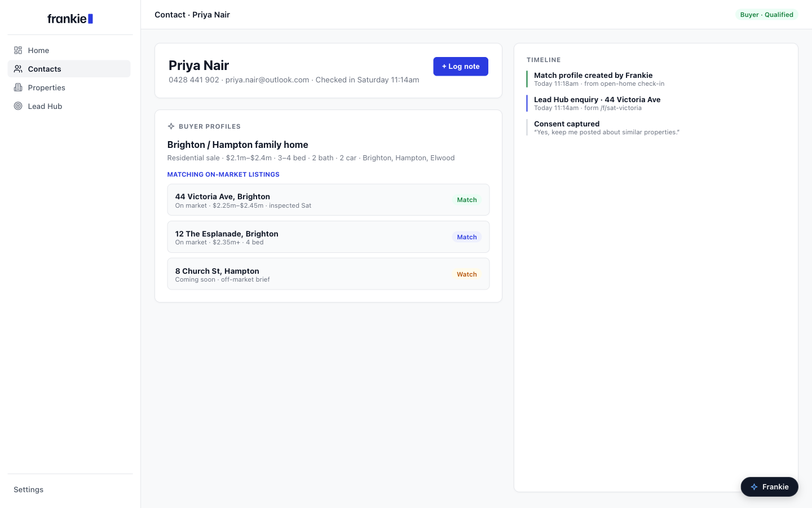
Task: Click the blue Match badge for The Esplanade
Action: pyautogui.click(x=467, y=237)
